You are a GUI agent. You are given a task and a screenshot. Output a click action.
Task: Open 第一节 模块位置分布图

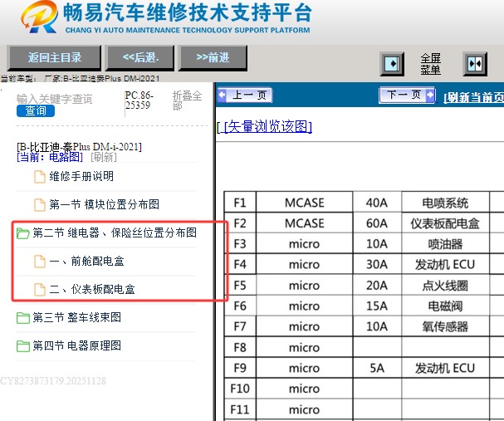coord(104,204)
